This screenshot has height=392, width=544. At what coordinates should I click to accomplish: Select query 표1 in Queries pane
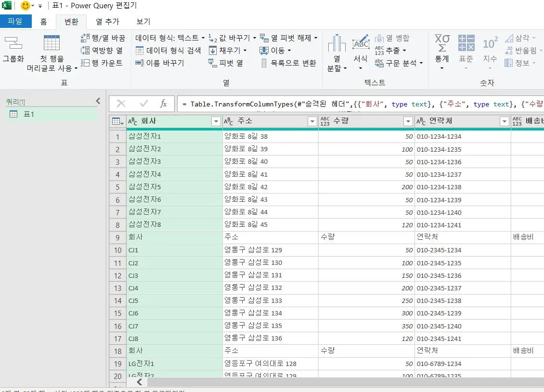[52, 114]
